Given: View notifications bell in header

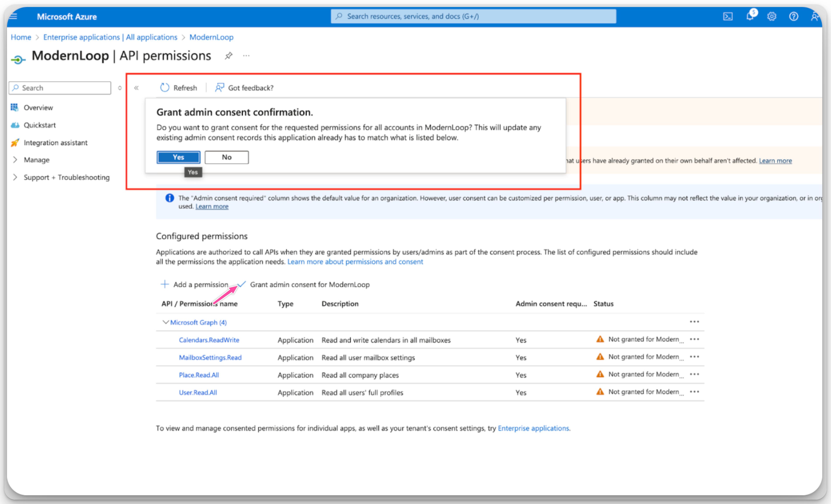Looking at the screenshot, I should point(750,16).
